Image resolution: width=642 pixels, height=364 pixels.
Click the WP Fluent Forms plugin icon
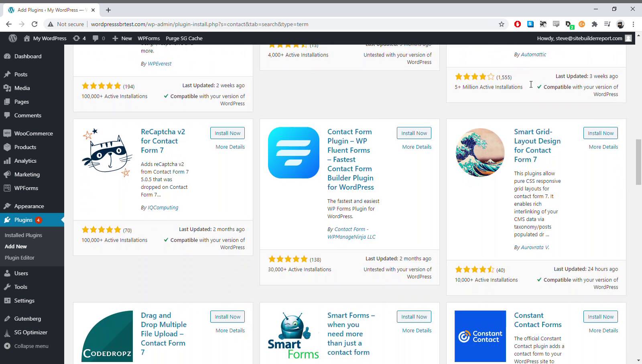293,153
